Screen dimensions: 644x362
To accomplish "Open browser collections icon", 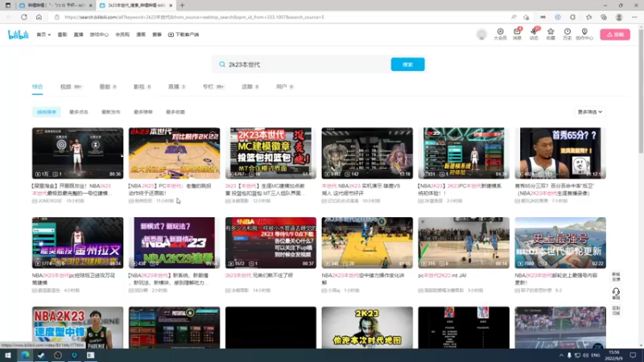I will point(603,17).
